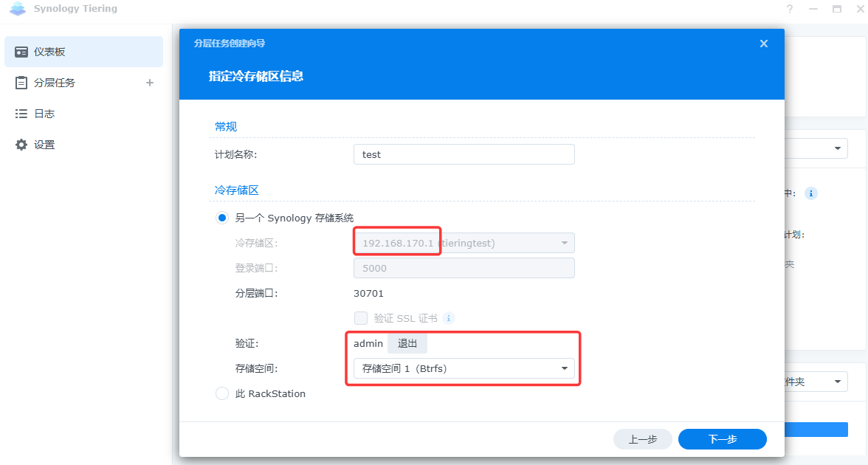Select 另一个 Synology 存储系统 radio button
The image size is (868, 465).
(222, 218)
